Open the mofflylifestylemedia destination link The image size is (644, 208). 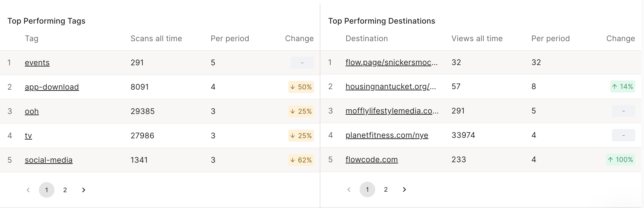pos(392,111)
